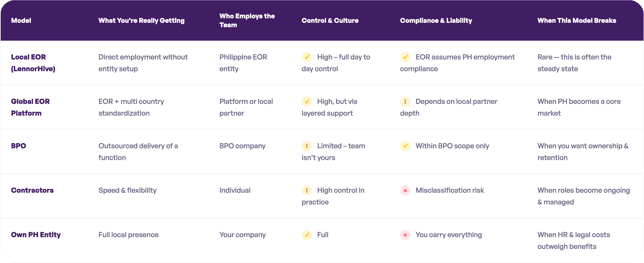This screenshot has width=644, height=263.
Task: Click the red X icon beside 'You carry everything'
Action: click(x=405, y=235)
